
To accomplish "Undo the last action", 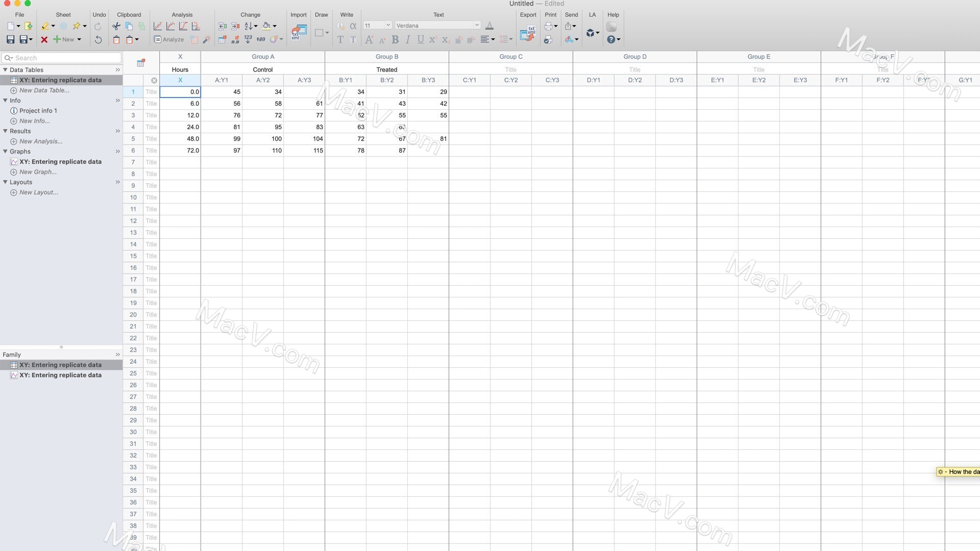I will 98,39.
